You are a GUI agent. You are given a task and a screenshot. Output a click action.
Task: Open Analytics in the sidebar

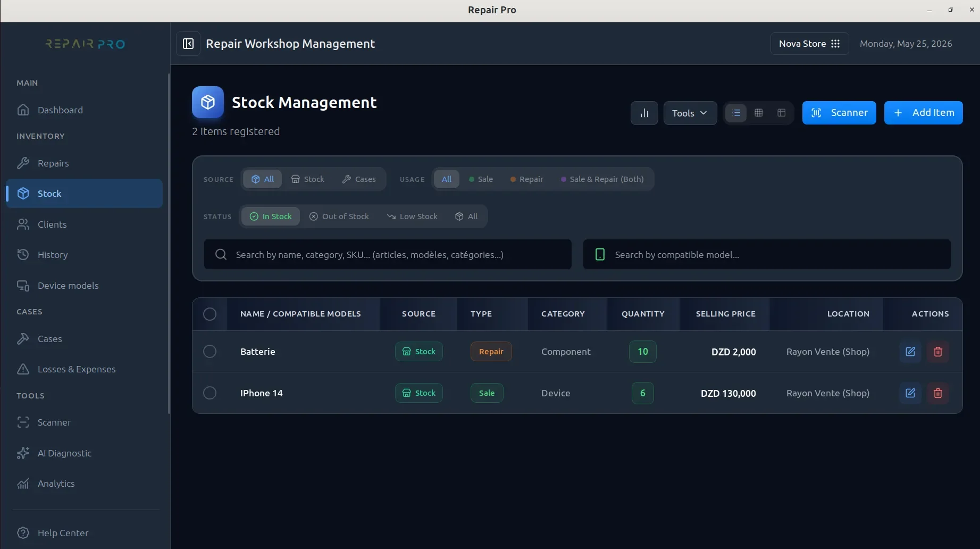click(x=84, y=484)
